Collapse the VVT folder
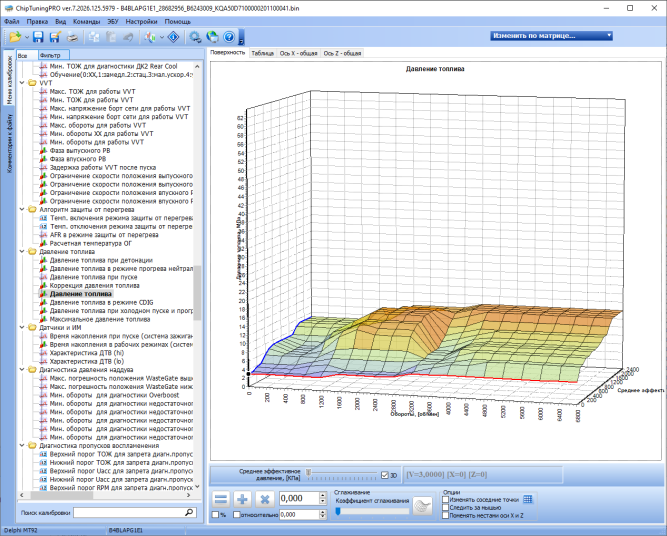The height and width of the screenshot is (536, 667). (22, 83)
